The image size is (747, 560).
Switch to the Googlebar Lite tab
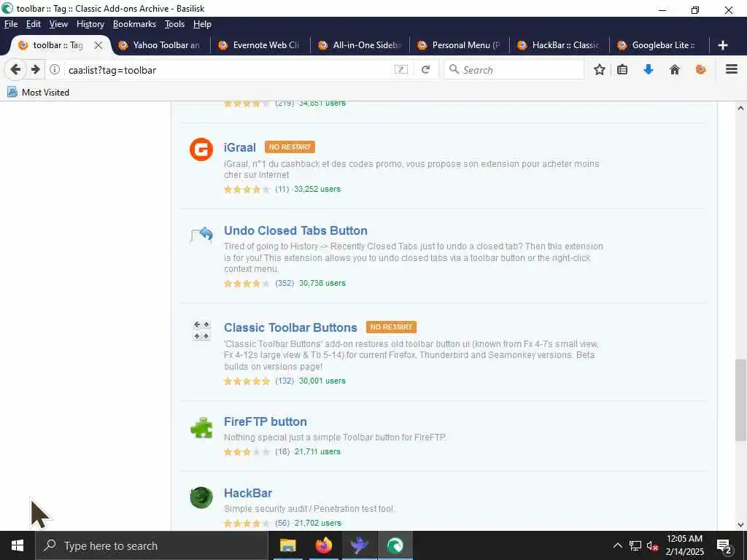(x=659, y=45)
